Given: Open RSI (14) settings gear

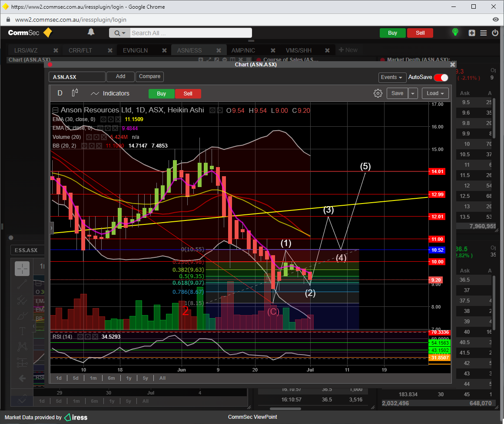Looking at the screenshot, I should (x=88, y=337).
